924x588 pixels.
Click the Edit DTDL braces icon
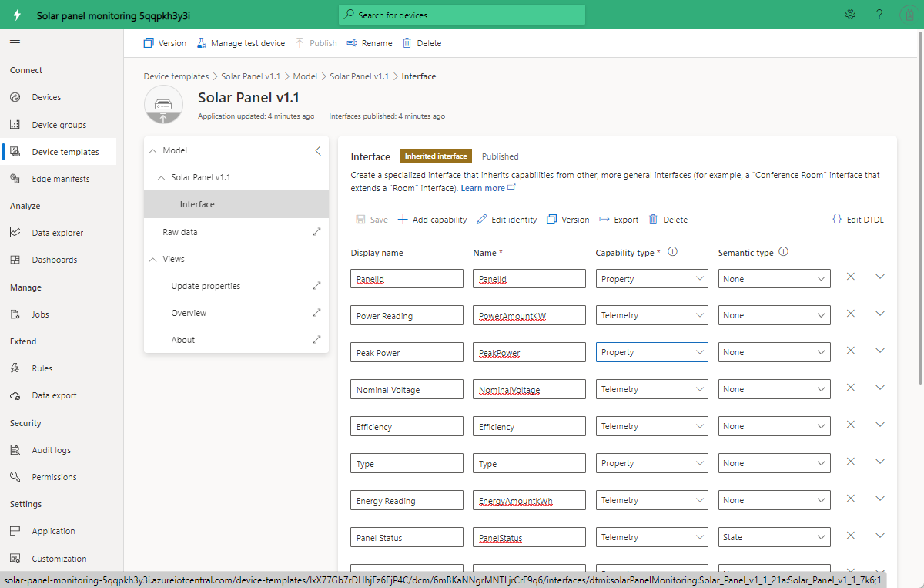(837, 220)
